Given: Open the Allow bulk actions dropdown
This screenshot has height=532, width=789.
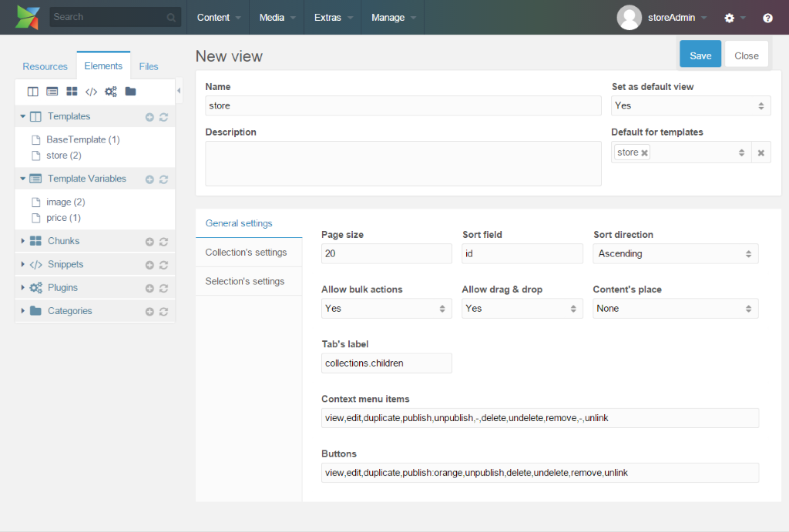Looking at the screenshot, I should (x=387, y=309).
